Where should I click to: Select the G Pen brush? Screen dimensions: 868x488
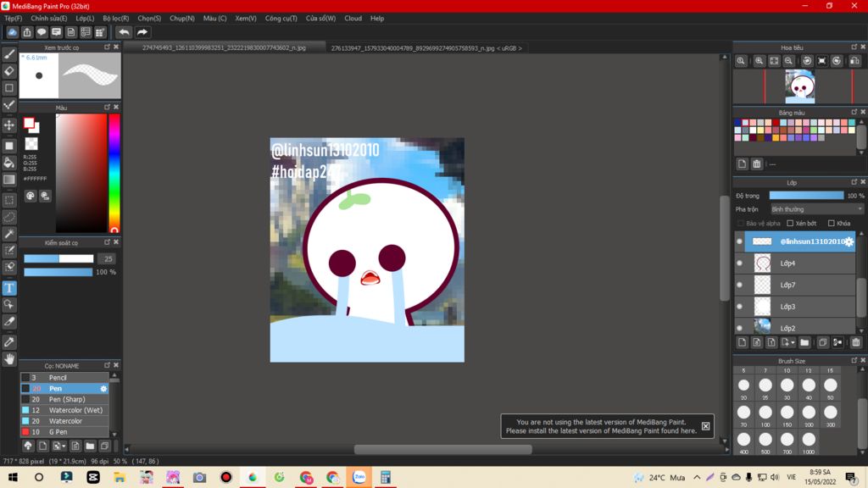pos(64,431)
